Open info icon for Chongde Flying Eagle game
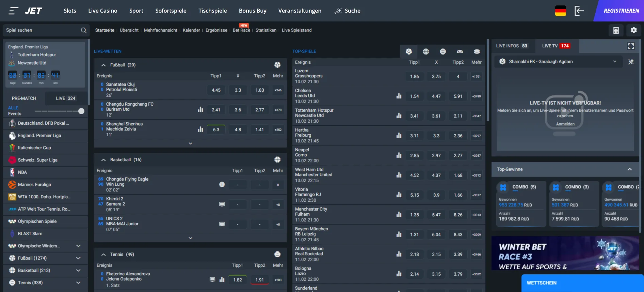Screen dimensions: 644x292 point(222,184)
